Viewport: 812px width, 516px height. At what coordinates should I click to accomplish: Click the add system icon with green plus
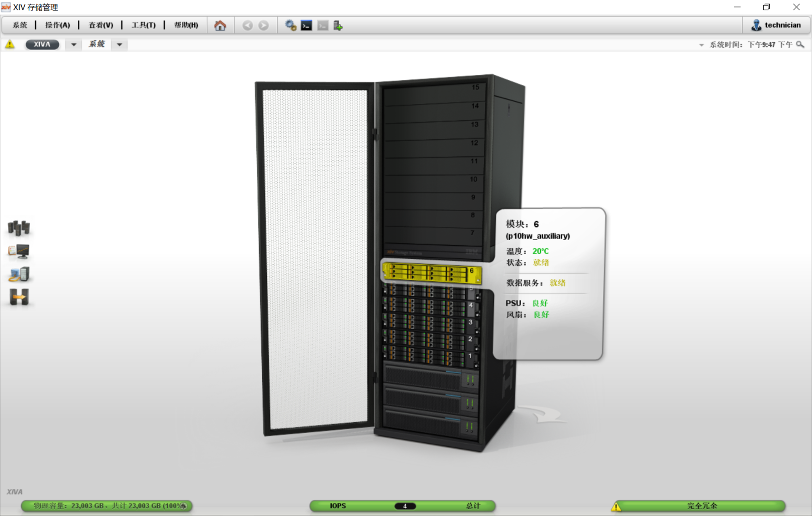click(x=338, y=26)
